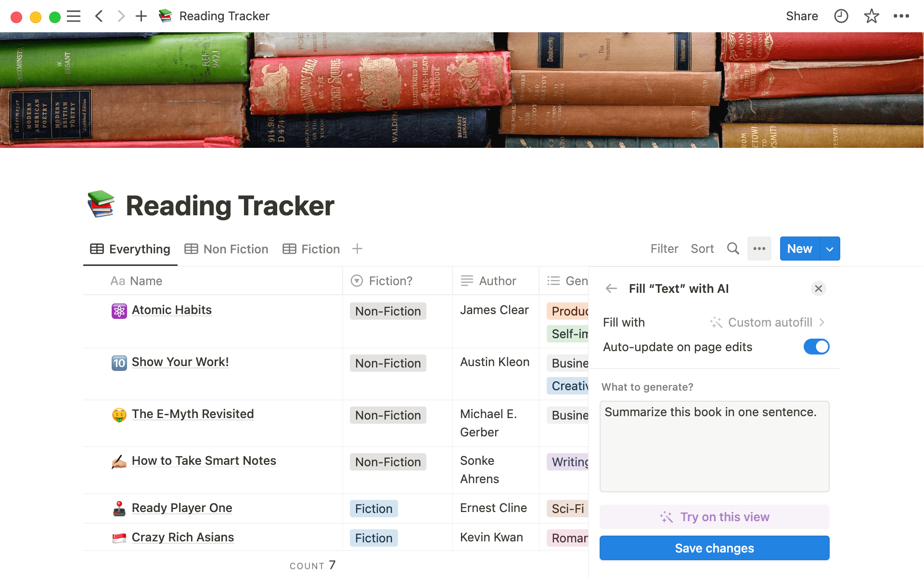Disable Auto-update on page edits

816,346
